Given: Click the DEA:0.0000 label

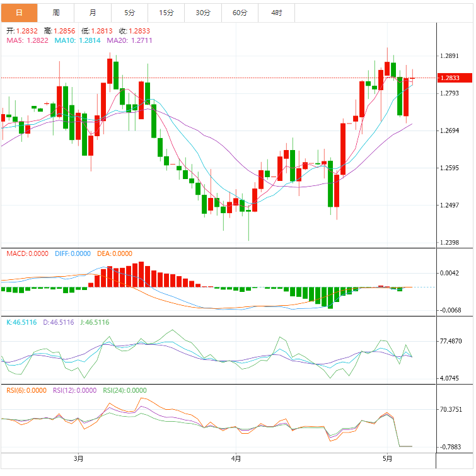Looking at the screenshot, I should (x=115, y=253).
